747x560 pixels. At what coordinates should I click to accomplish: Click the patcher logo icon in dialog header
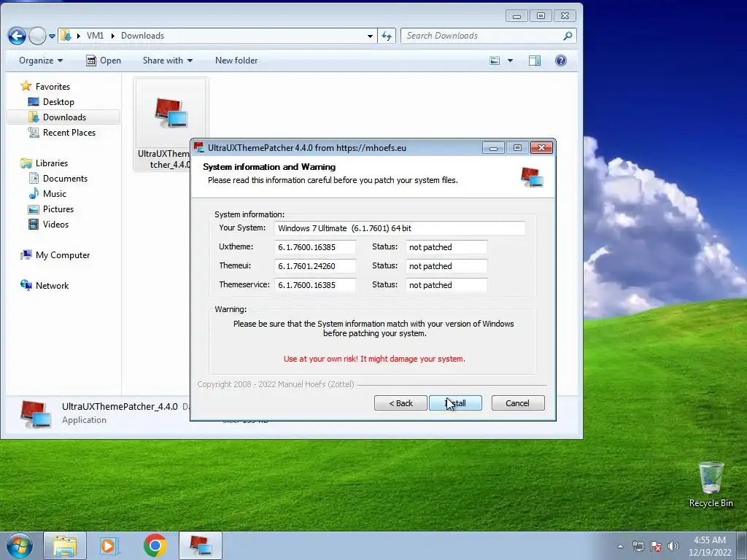(x=532, y=176)
